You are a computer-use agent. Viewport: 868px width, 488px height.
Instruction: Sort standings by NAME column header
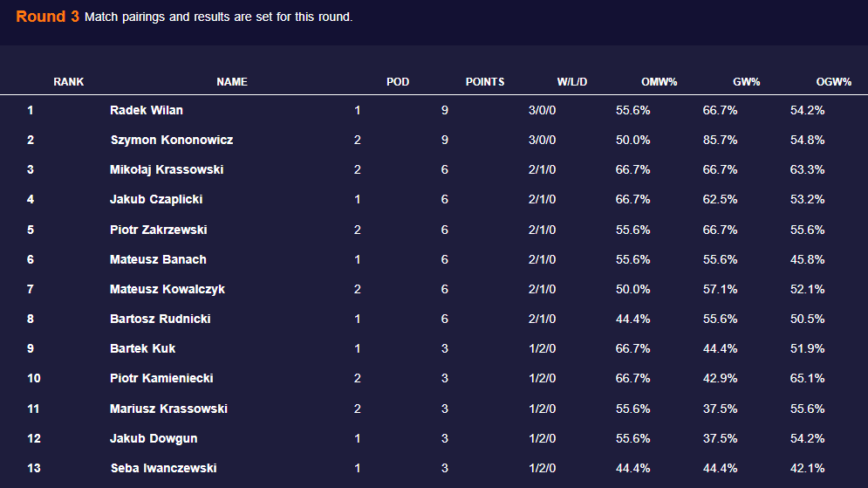point(232,82)
